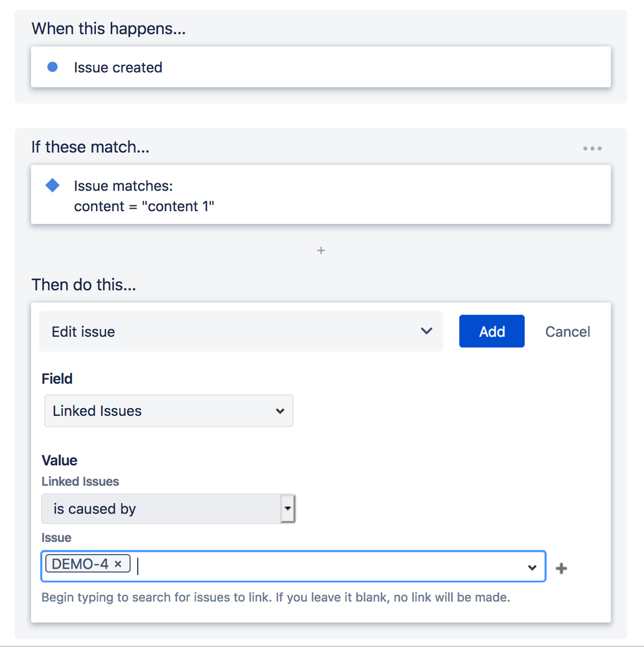The height and width of the screenshot is (647, 644).
Task: Click the blue diamond icon on the Issue matches condition
Action: [52, 185]
